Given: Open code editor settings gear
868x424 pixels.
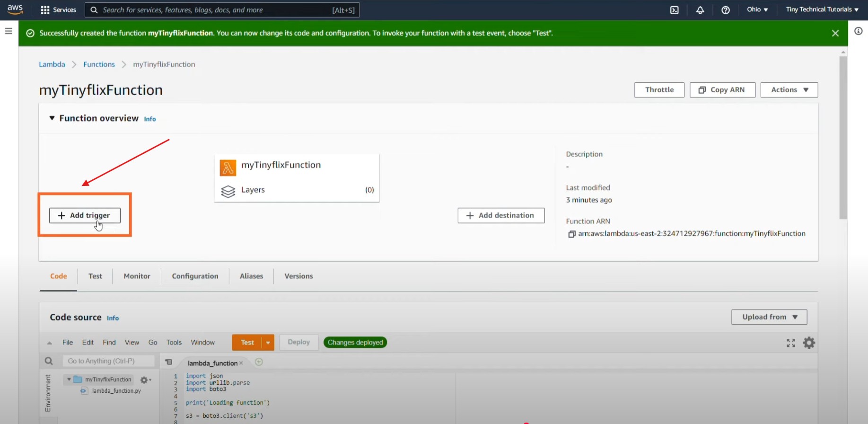Looking at the screenshot, I should point(809,343).
